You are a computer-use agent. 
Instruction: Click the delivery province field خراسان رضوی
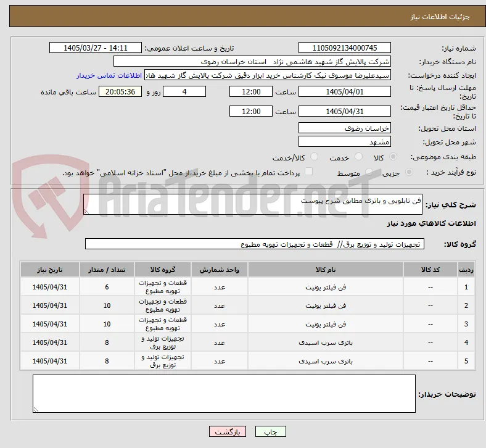(x=344, y=128)
